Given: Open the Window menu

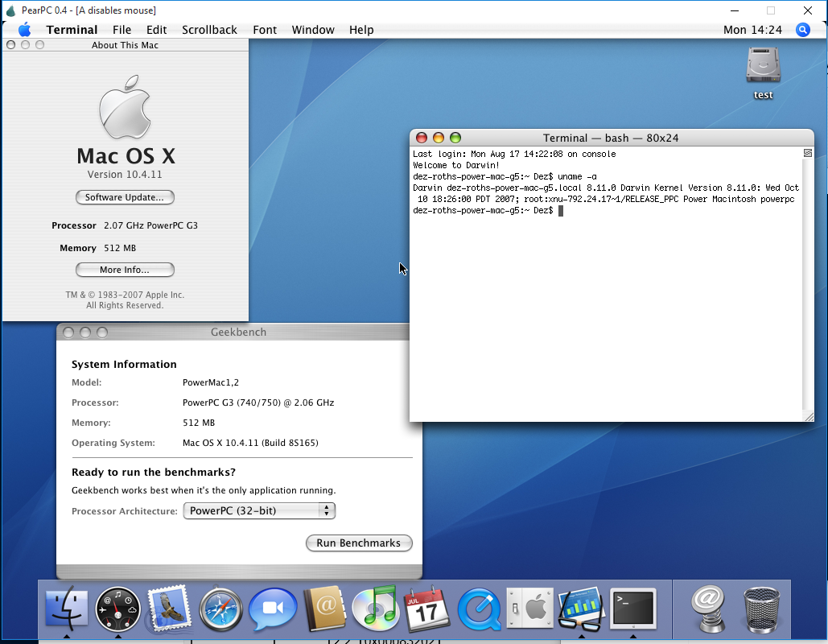Looking at the screenshot, I should [313, 30].
